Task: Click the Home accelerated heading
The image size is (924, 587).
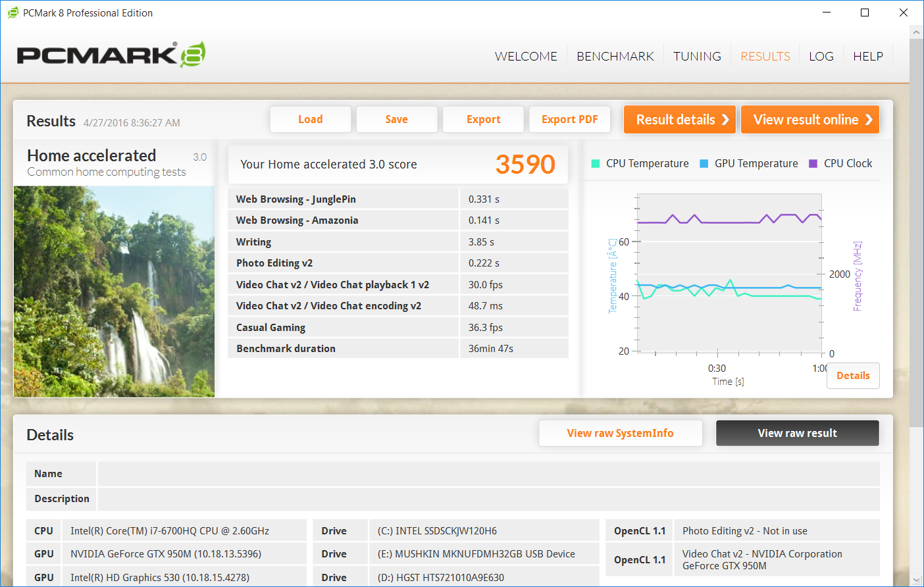Action: click(x=91, y=156)
